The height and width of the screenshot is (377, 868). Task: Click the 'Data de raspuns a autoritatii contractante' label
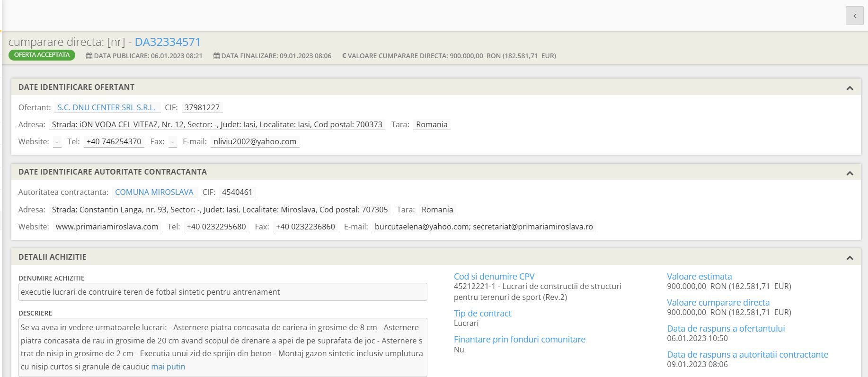(747, 354)
